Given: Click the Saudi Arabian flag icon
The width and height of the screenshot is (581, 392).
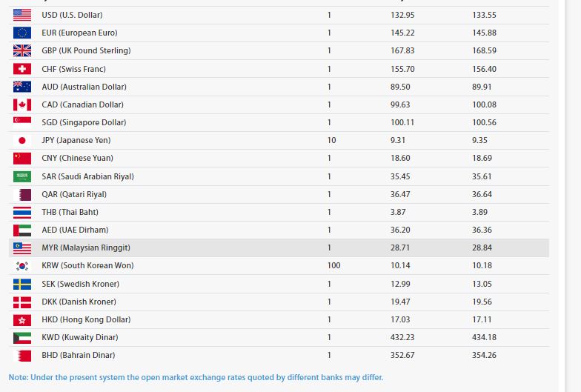Looking at the screenshot, I should click(22, 176).
